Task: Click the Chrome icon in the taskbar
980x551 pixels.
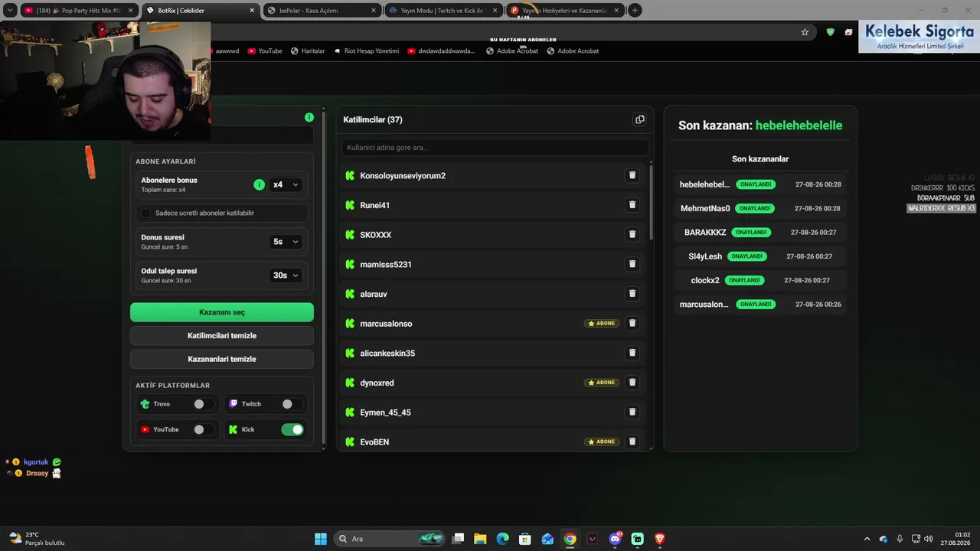Action: click(x=570, y=539)
